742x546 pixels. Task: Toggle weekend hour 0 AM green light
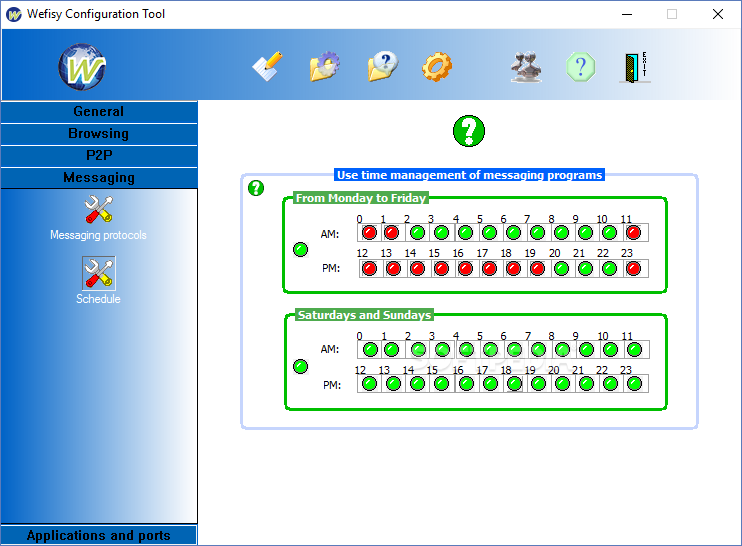pyautogui.click(x=371, y=350)
